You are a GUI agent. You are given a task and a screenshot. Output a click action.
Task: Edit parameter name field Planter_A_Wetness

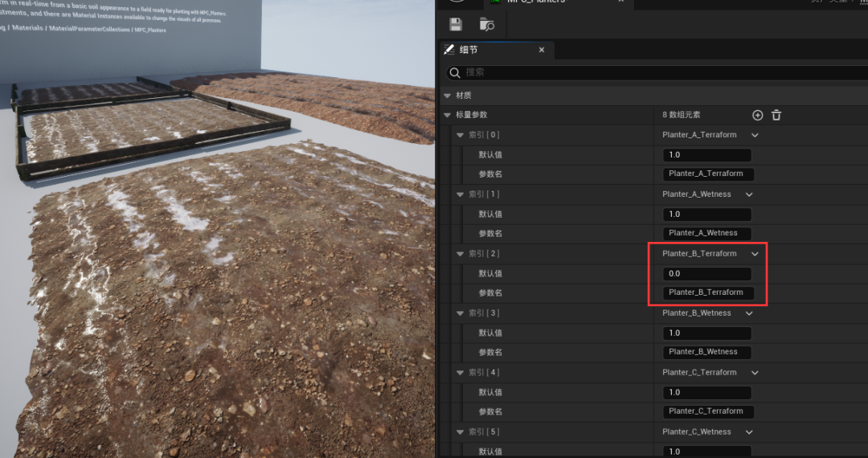click(707, 233)
